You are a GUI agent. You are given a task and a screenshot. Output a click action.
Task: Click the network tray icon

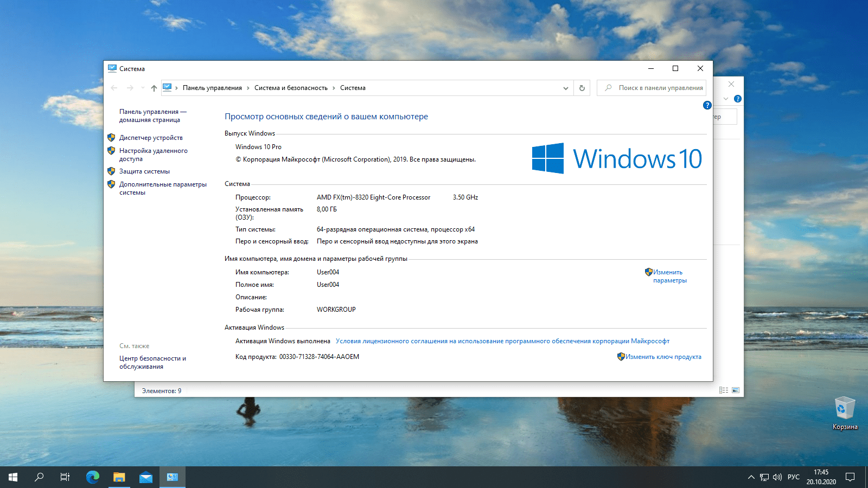tap(764, 477)
